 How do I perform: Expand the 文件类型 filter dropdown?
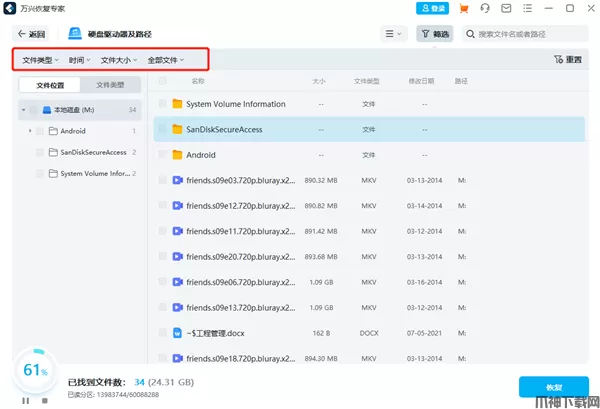coord(41,60)
